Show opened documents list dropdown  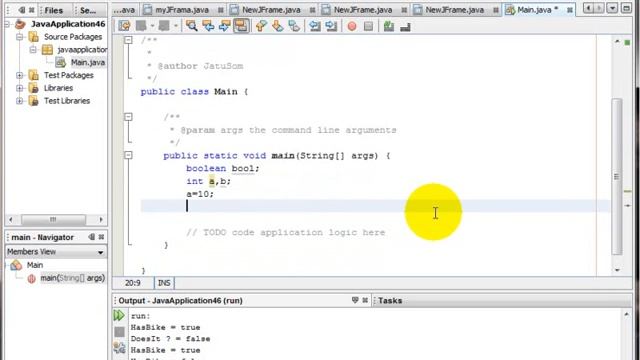(x=612, y=8)
